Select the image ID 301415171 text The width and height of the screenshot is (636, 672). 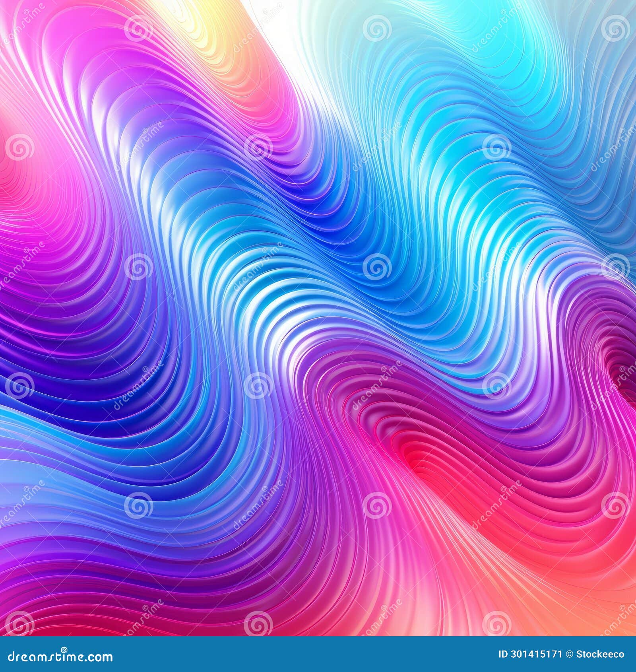tap(530, 654)
